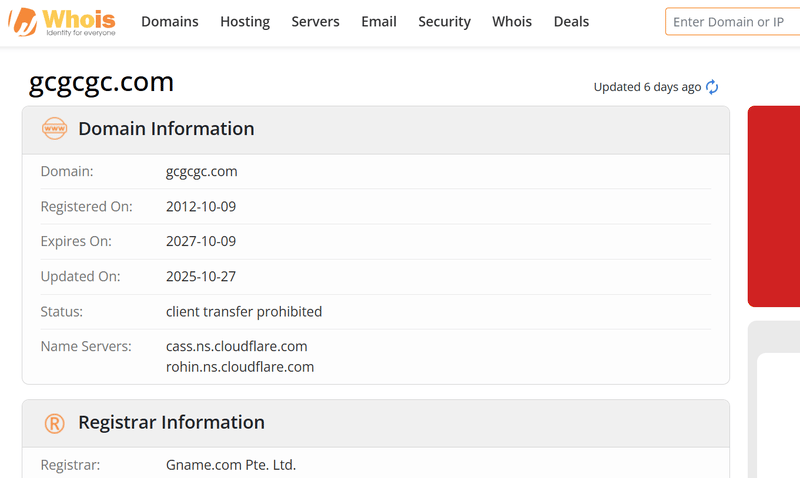Open the Email menu
This screenshot has height=478, width=800.
click(x=379, y=22)
